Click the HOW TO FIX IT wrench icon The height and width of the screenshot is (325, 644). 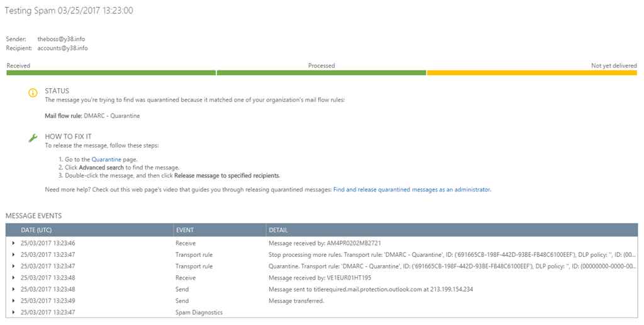[x=33, y=138]
